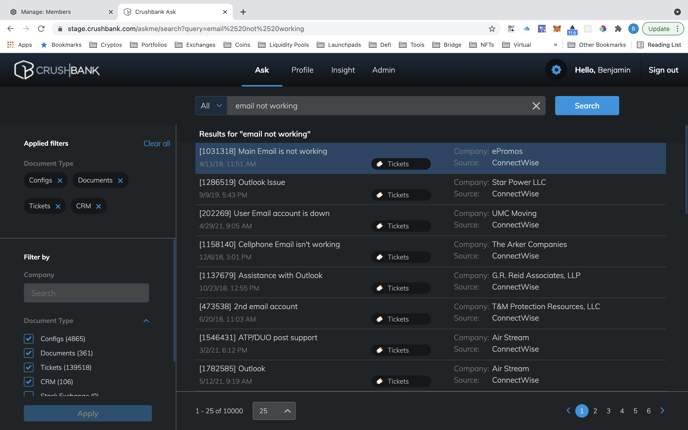The width and height of the screenshot is (688, 430).
Task: Open the browser extensions puzzle icon
Action: (618, 29)
